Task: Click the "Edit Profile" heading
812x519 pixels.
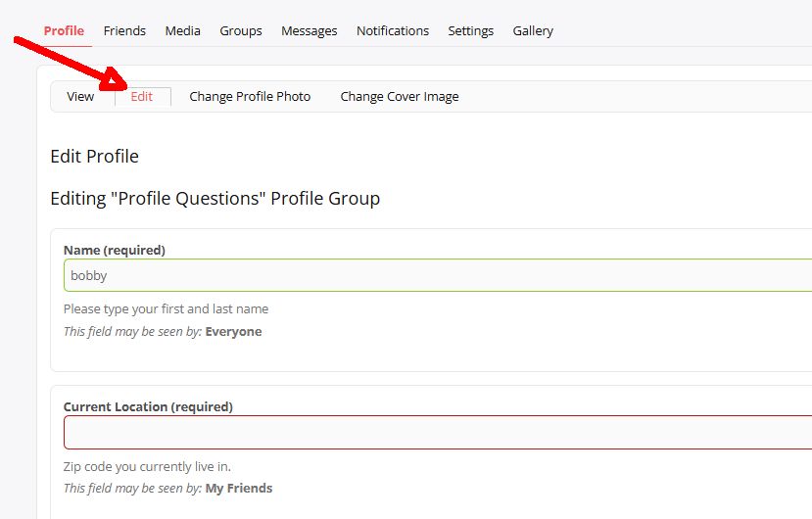Action: pos(94,156)
